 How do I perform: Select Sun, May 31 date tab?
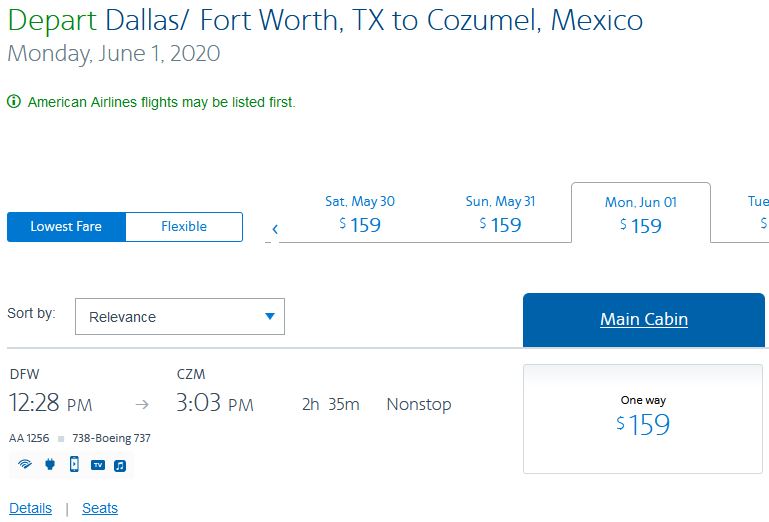click(500, 213)
